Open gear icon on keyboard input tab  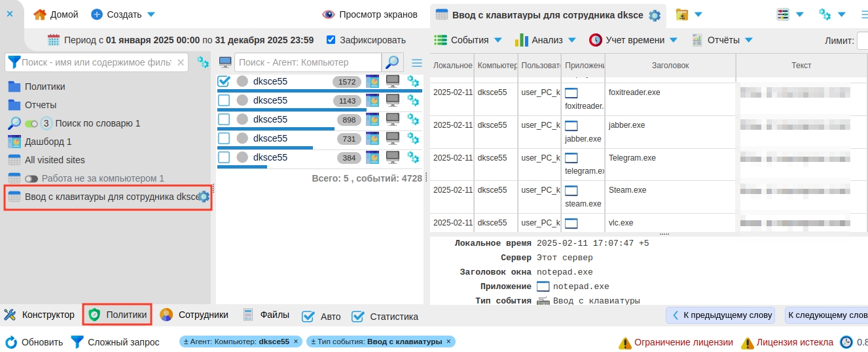(x=655, y=15)
